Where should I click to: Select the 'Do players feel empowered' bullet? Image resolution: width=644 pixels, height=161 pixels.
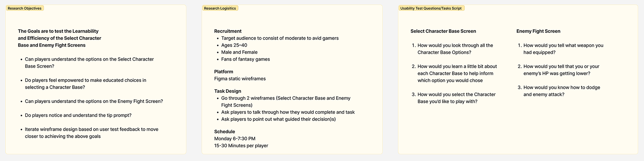pyautogui.click(x=85, y=84)
